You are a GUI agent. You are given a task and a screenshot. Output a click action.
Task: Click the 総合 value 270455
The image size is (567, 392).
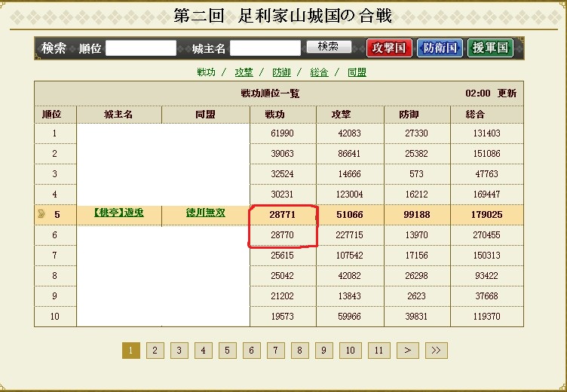tap(487, 235)
